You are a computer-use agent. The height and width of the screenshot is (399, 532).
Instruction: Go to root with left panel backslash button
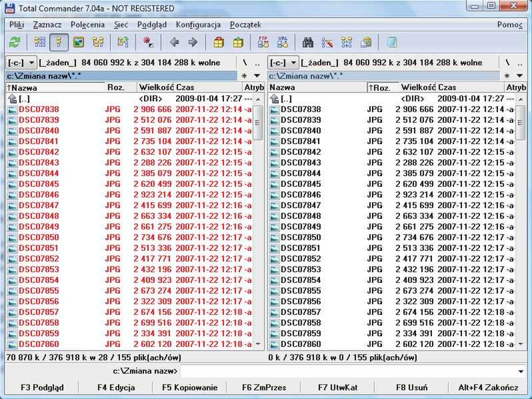pyautogui.click(x=245, y=63)
